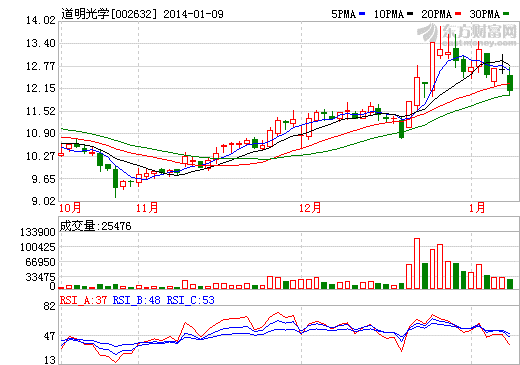Click the 13 RSI axis label
The image size is (520, 365).
[49, 360]
